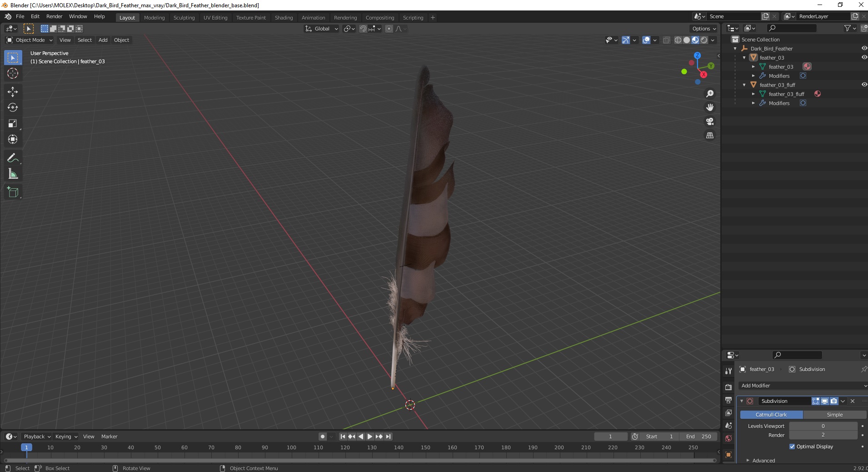Switch to the Shading workspace tab

pos(284,18)
